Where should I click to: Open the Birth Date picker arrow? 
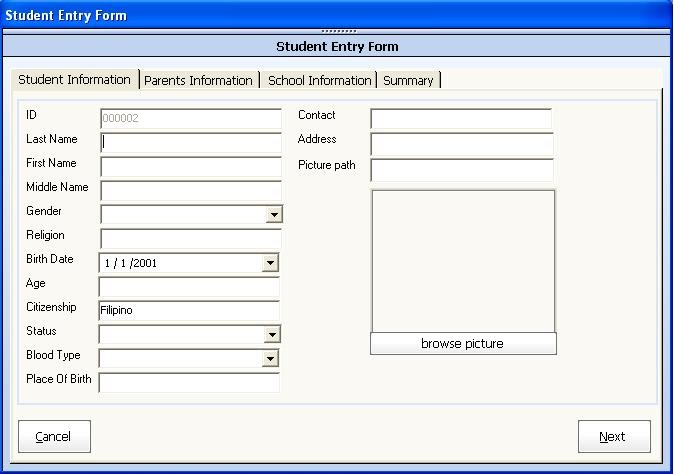[x=270, y=263]
